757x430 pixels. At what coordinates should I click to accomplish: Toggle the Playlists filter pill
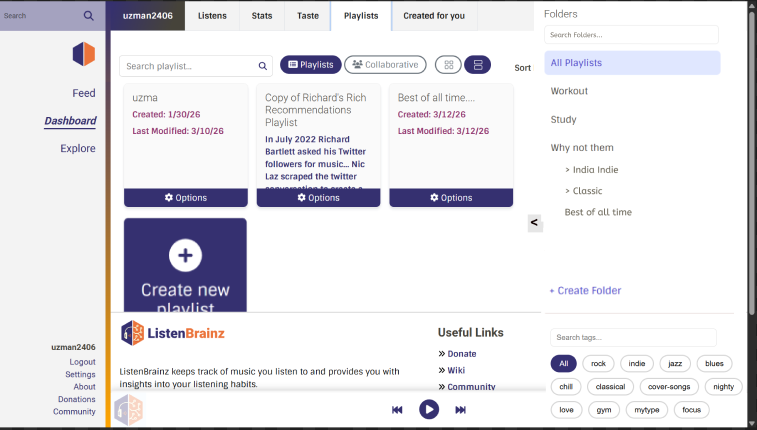310,65
